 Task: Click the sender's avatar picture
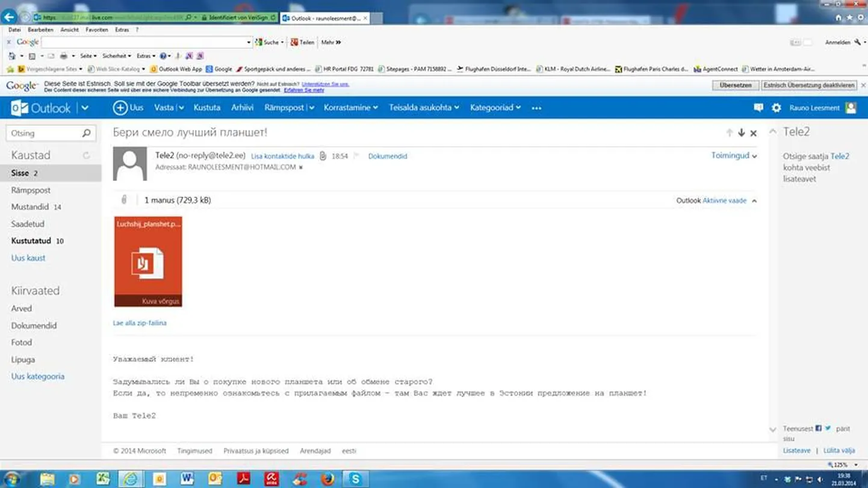click(x=130, y=164)
